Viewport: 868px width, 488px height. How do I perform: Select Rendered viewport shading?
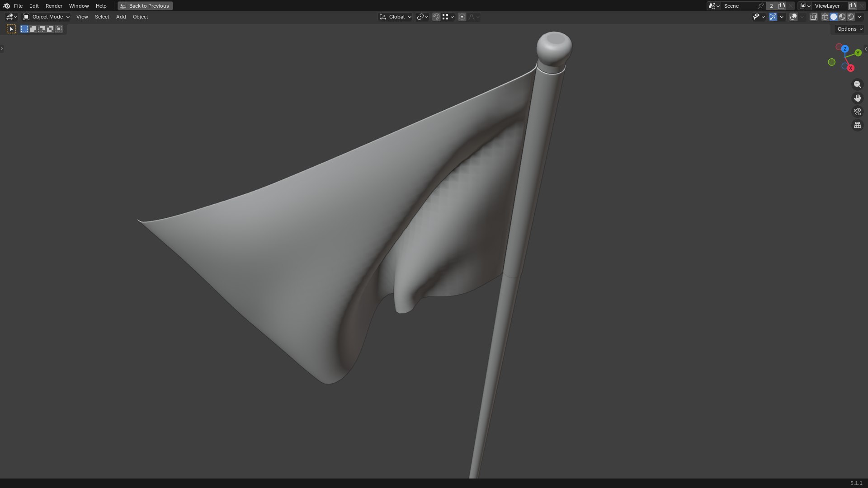pyautogui.click(x=851, y=17)
